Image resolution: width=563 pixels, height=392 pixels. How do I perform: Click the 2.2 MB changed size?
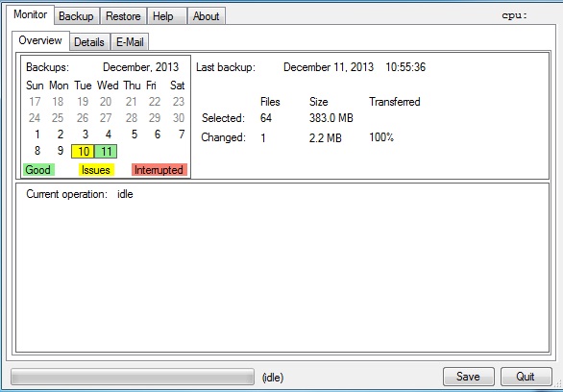pyautogui.click(x=326, y=137)
